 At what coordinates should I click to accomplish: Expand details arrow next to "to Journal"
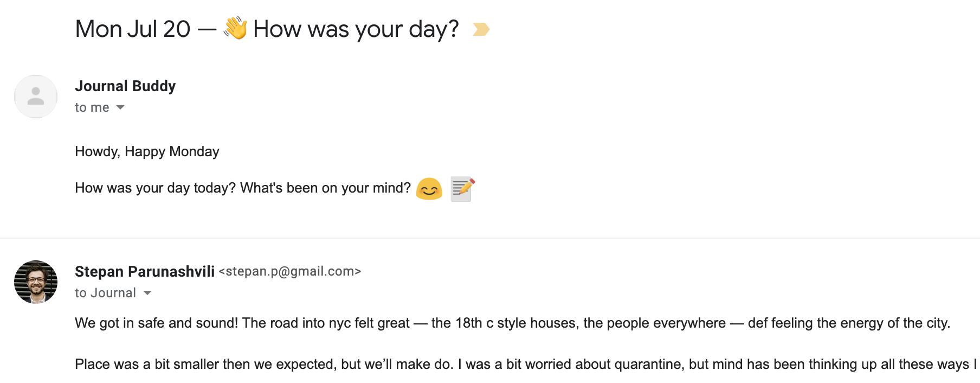(147, 293)
